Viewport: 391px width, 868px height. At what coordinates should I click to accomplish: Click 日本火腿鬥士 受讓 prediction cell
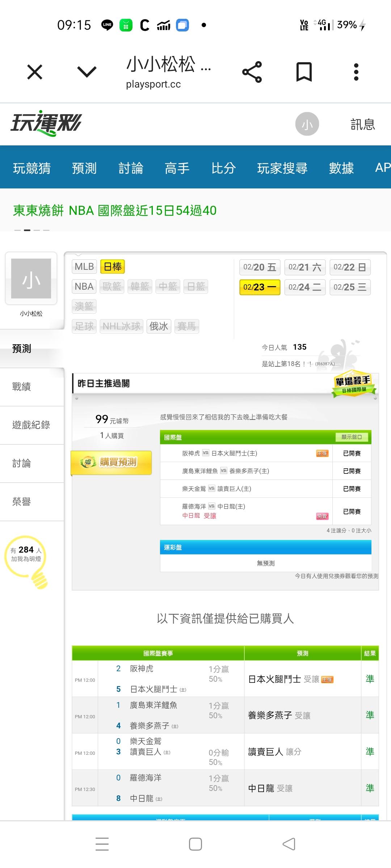pyautogui.click(x=303, y=679)
